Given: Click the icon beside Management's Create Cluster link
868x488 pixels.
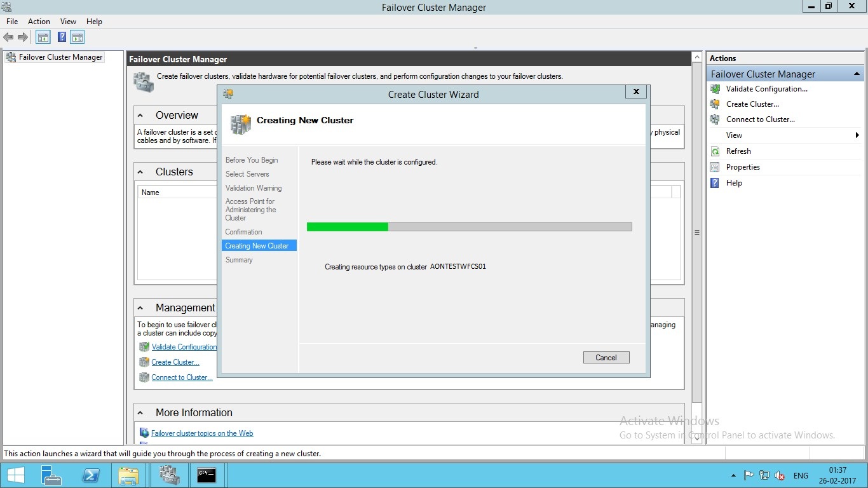Looking at the screenshot, I should (x=144, y=362).
